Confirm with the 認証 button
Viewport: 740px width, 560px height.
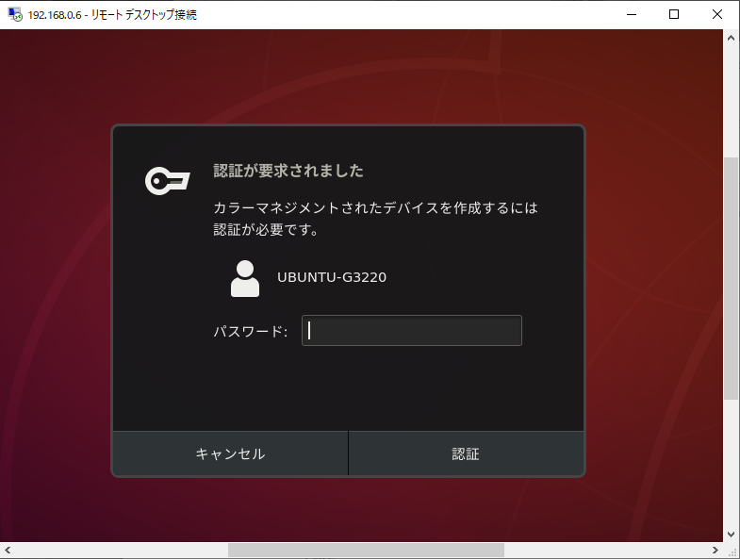[x=466, y=453]
